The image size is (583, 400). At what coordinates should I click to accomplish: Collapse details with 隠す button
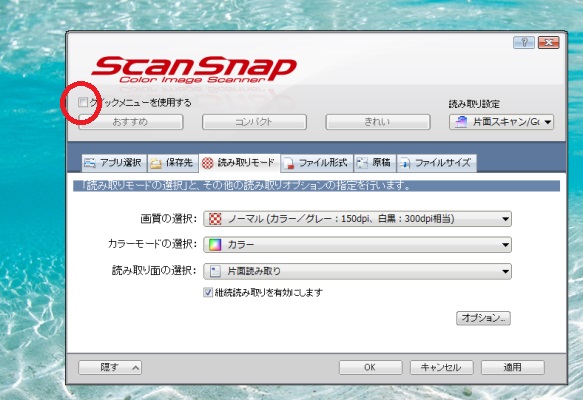click(110, 367)
